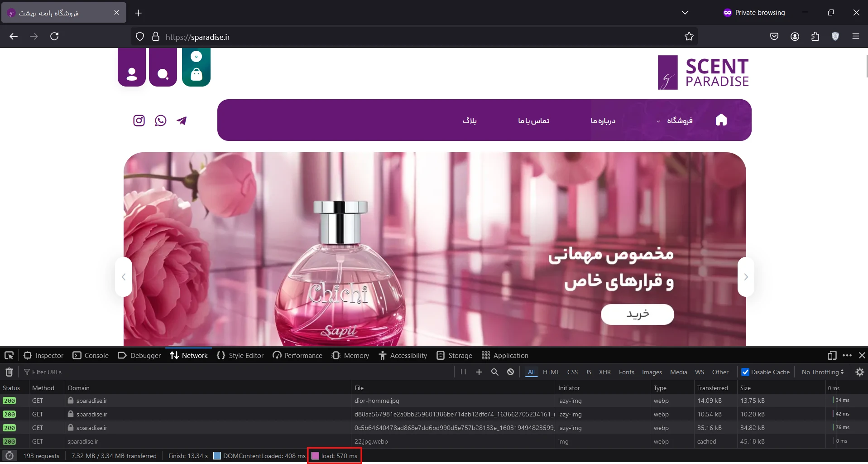868x464 pixels.
Task: Open devtools three-dot customize menu
Action: tap(847, 355)
